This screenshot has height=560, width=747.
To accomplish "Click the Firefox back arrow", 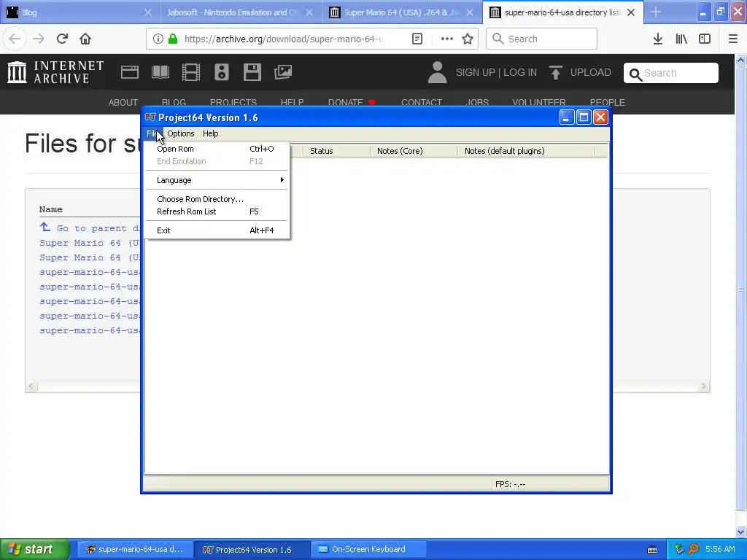I will 15,39.
